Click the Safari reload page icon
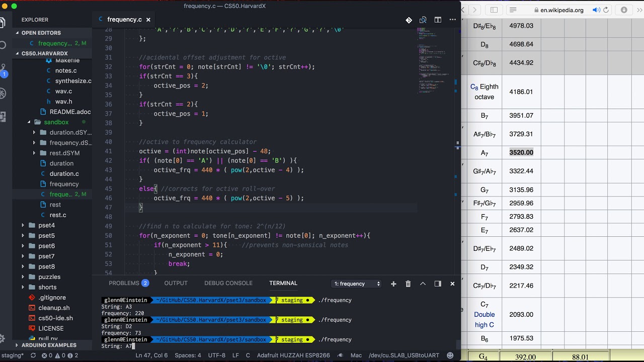This screenshot has height=362, width=644. (x=606, y=10)
